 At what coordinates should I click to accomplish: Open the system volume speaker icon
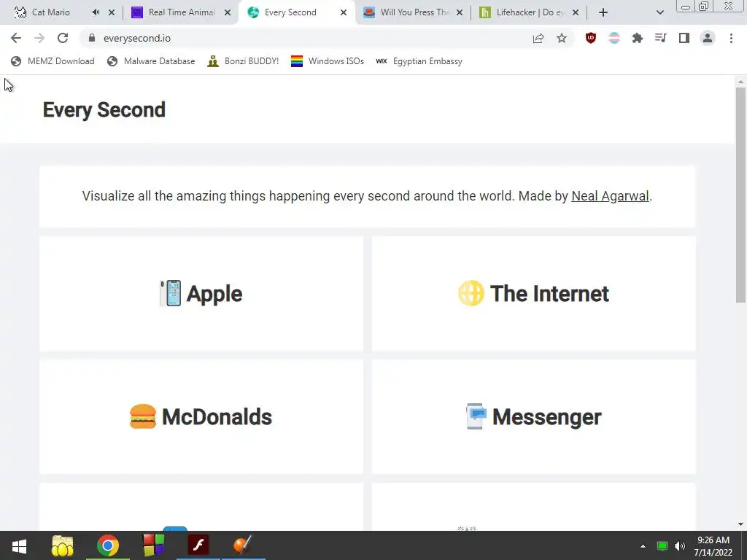click(680, 545)
